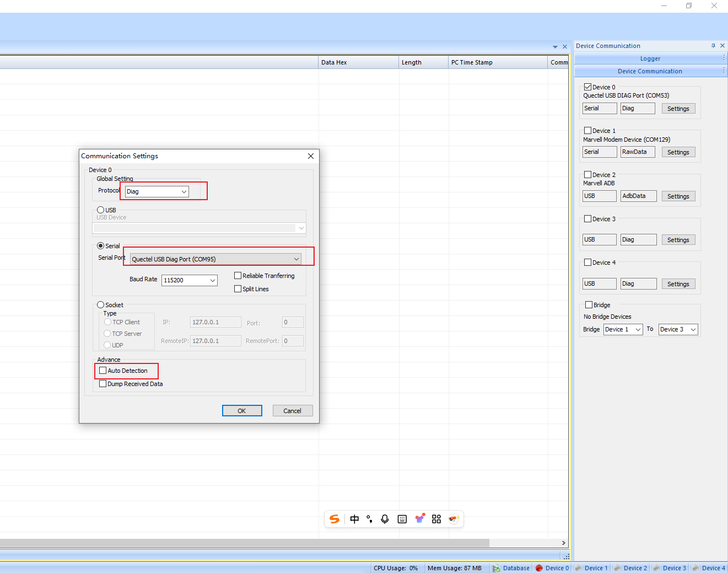Viewport: 728px width, 573px height.
Task: Enable Reliable Tranferring checkbox
Action: [238, 276]
